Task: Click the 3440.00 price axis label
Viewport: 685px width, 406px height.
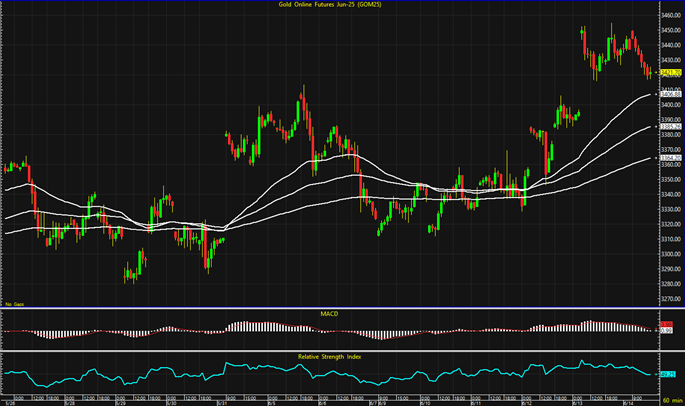Action: coord(671,45)
